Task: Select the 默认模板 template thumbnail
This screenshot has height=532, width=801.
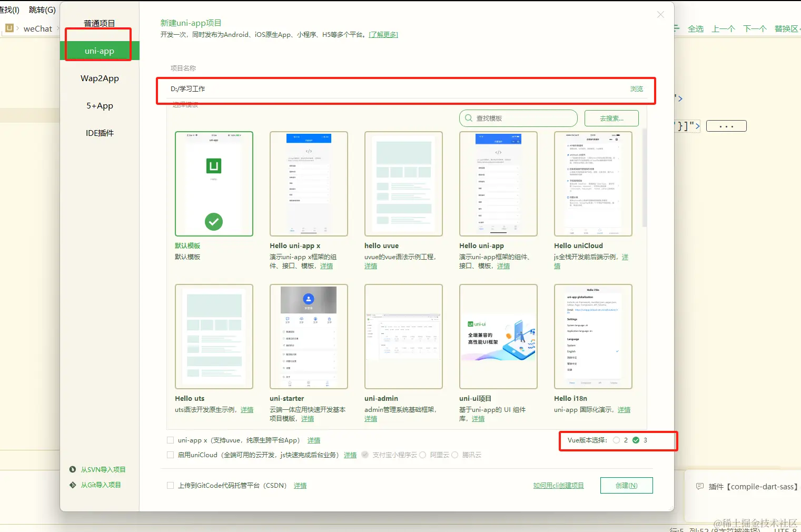Action: [x=214, y=184]
